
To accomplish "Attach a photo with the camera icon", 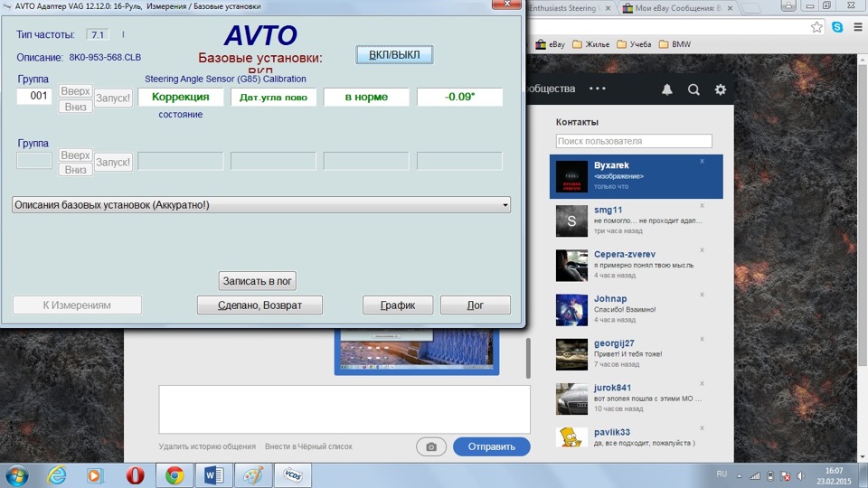I will pyautogui.click(x=431, y=446).
